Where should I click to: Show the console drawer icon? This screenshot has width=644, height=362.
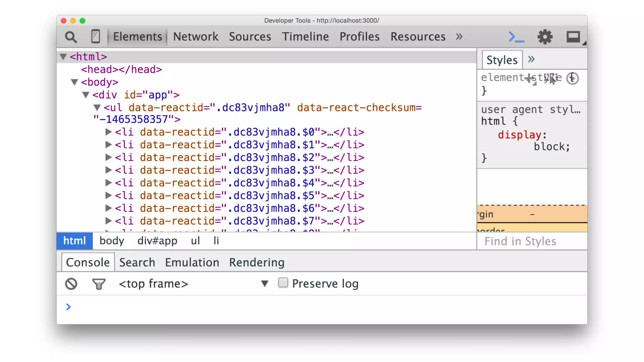[516, 37]
